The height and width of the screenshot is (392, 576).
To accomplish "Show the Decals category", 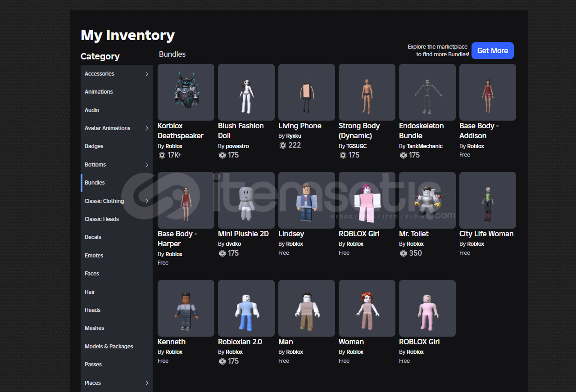I will click(x=117, y=237).
